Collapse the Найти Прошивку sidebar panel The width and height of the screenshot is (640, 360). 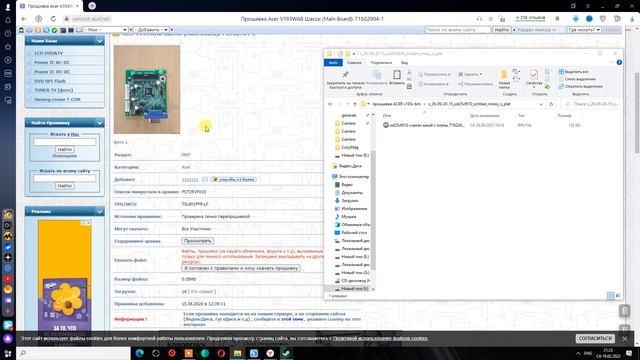point(99,123)
